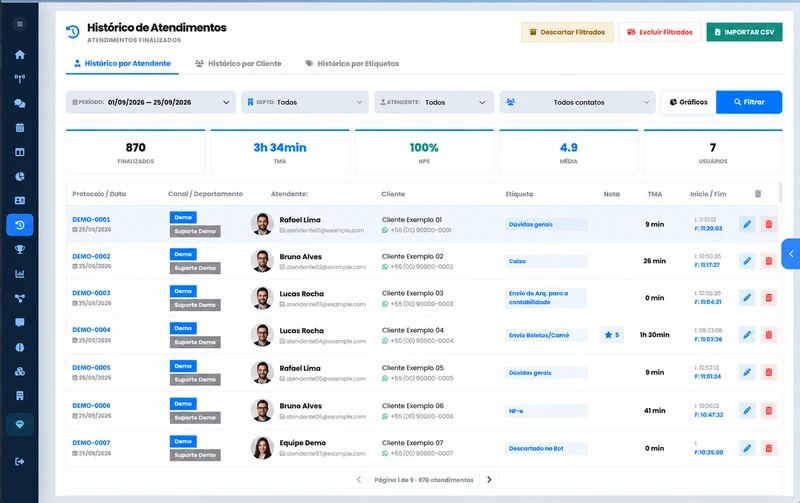This screenshot has height=503, width=800.
Task: Click Rafael Lima avatar in DEMO-0001 row
Action: click(x=262, y=224)
